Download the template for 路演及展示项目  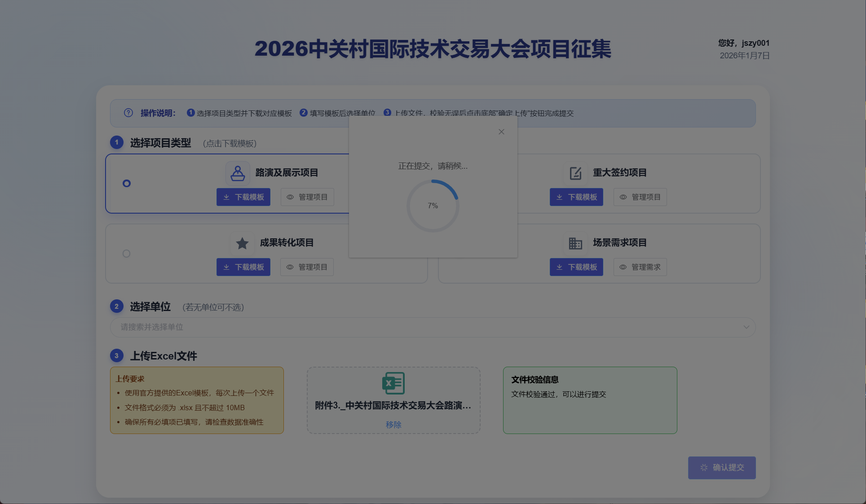[x=243, y=197]
